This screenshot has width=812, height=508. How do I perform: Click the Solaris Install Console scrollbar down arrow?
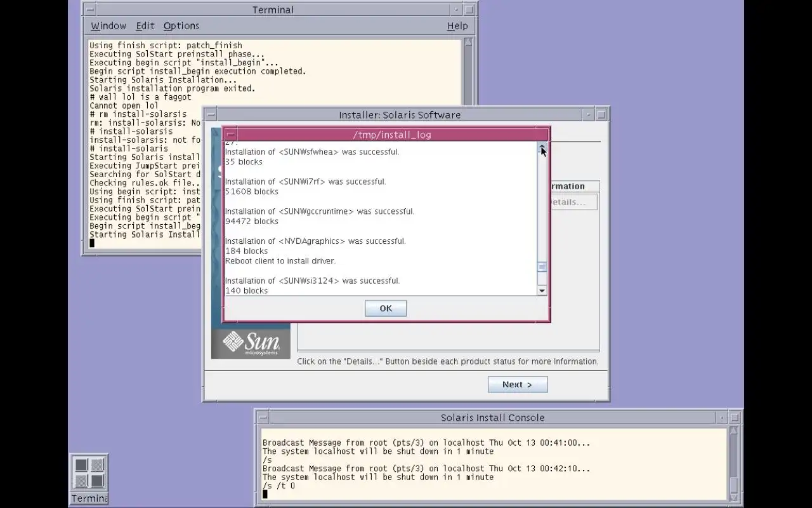734,497
